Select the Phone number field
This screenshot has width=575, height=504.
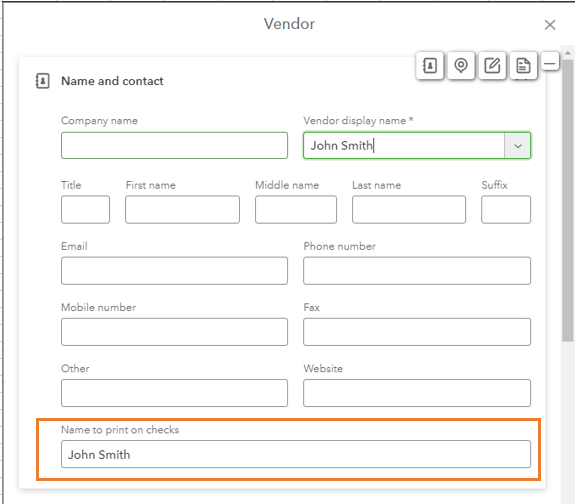(x=417, y=271)
